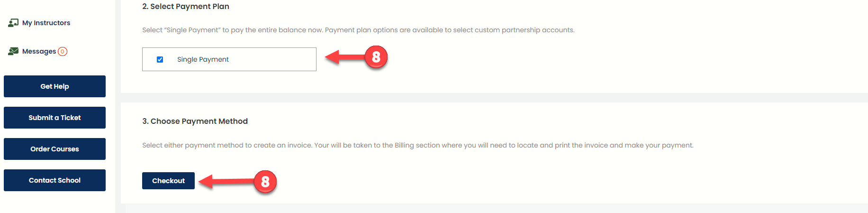Open the Messages link
Screen dimensions: 868x213
[39, 51]
